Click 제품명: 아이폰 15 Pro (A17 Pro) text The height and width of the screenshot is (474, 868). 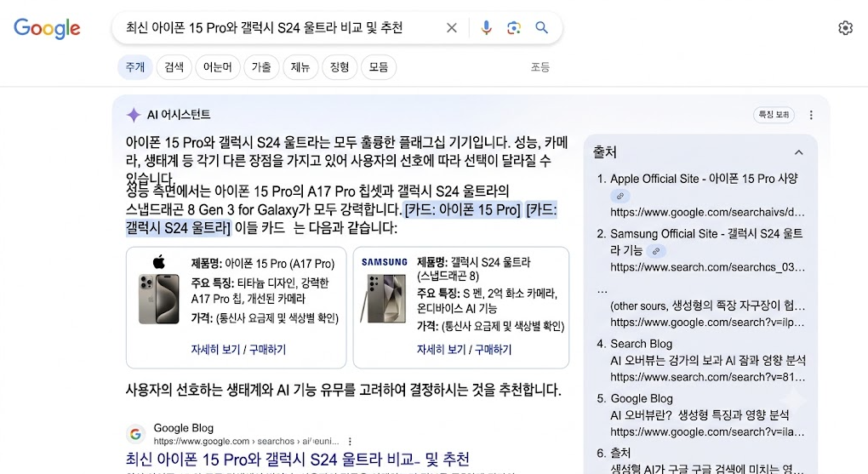pos(262,264)
